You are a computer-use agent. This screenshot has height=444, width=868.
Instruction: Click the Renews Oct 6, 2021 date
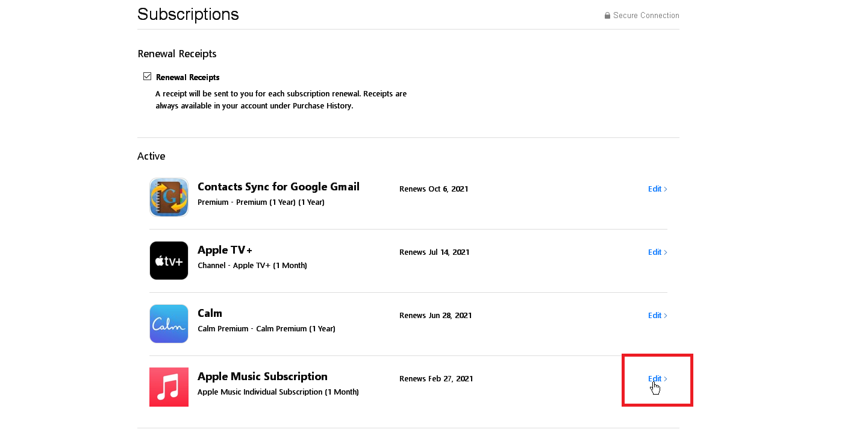(x=434, y=189)
